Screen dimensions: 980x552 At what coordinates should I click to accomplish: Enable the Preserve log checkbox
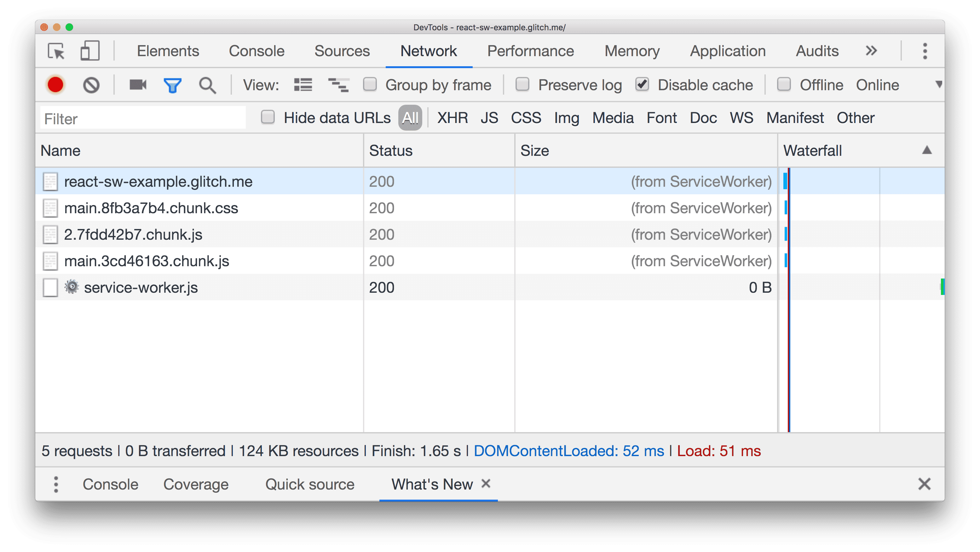[522, 85]
